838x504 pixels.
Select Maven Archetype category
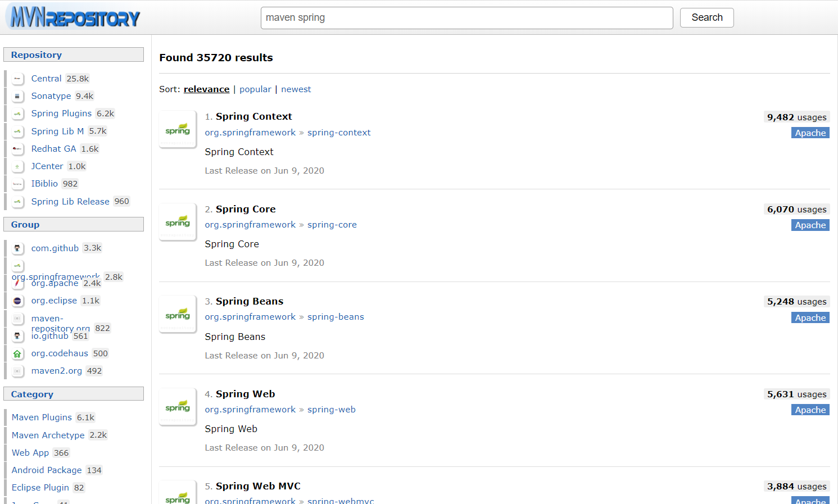(48, 435)
